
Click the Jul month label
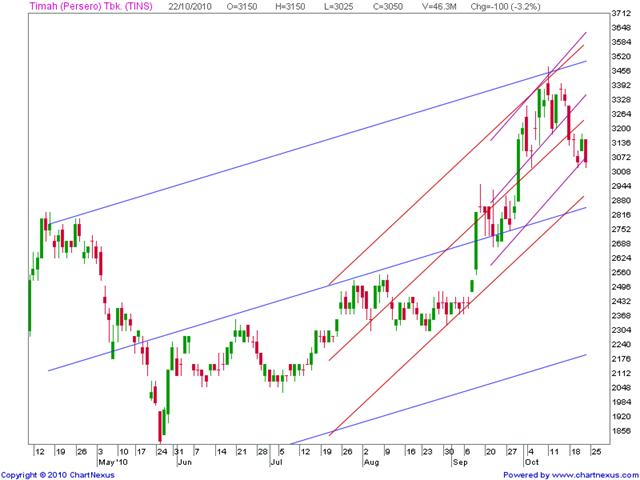(276, 462)
